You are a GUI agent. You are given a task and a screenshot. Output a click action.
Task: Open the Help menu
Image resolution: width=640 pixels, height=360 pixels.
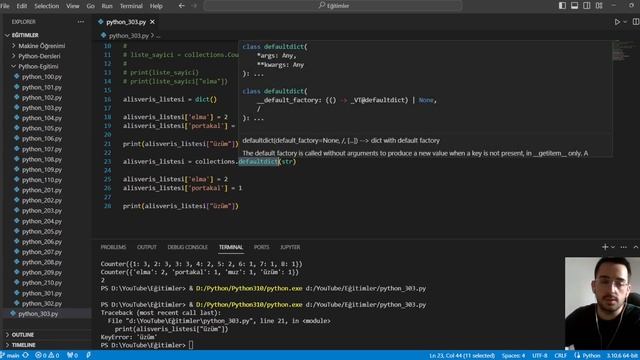[156, 6]
